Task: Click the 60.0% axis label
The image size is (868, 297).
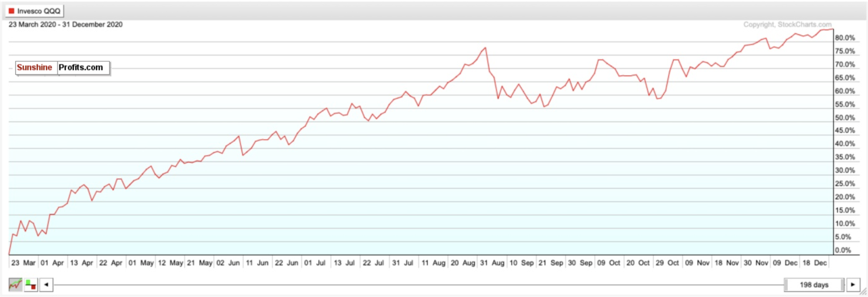Action: pyautogui.click(x=845, y=91)
